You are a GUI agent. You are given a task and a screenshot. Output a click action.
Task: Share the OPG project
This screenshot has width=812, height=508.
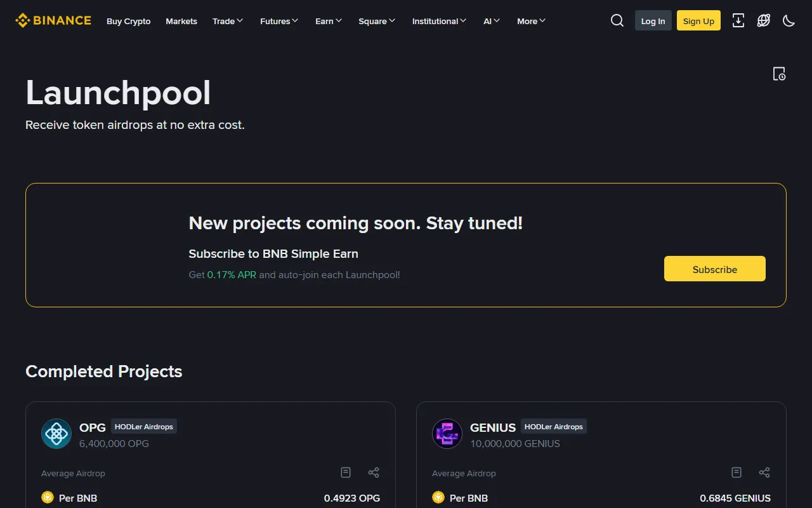pos(374,472)
